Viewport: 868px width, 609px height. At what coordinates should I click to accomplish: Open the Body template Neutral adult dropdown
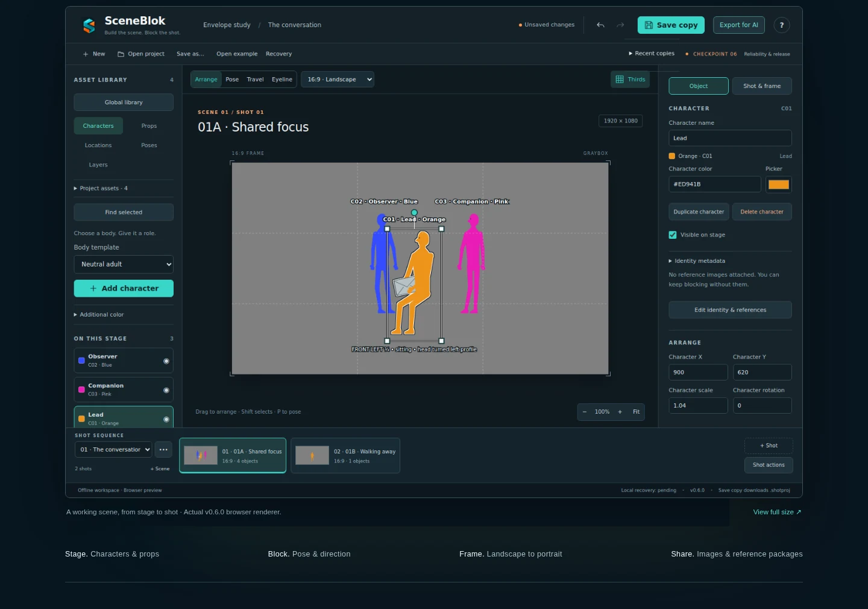(124, 264)
